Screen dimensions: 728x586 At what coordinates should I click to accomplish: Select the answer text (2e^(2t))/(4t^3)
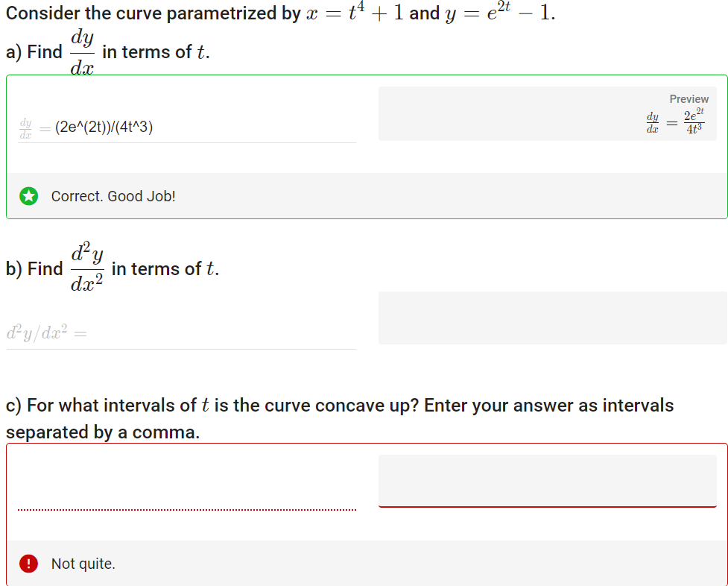104,127
